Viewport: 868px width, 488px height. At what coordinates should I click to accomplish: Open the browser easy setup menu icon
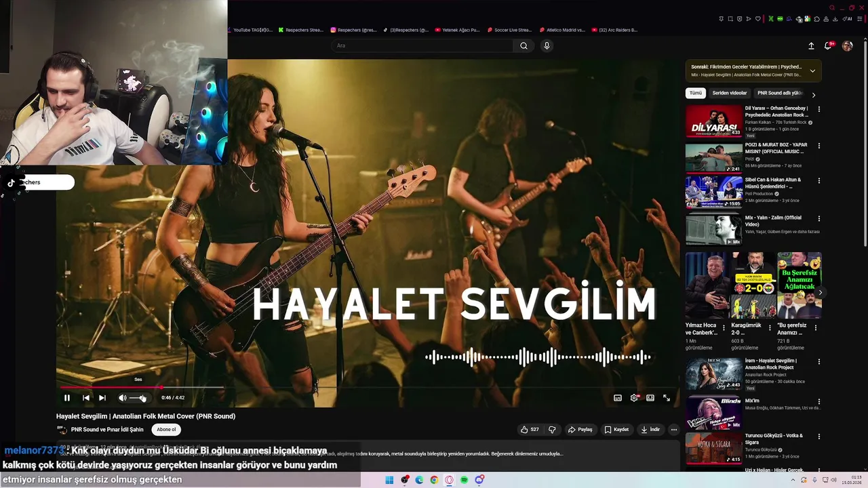point(860,19)
